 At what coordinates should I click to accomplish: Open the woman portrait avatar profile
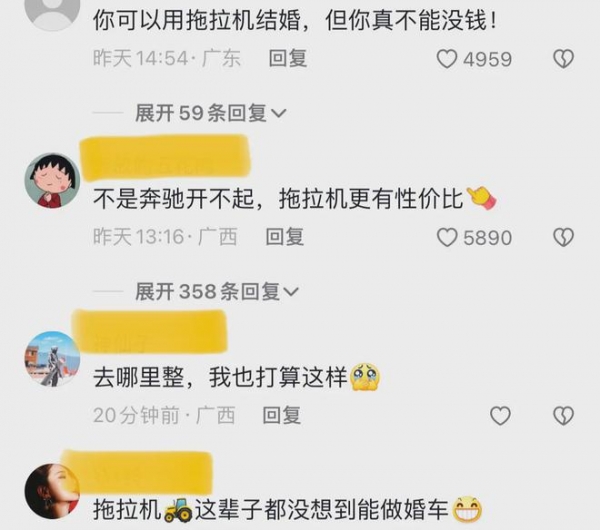[52, 491]
